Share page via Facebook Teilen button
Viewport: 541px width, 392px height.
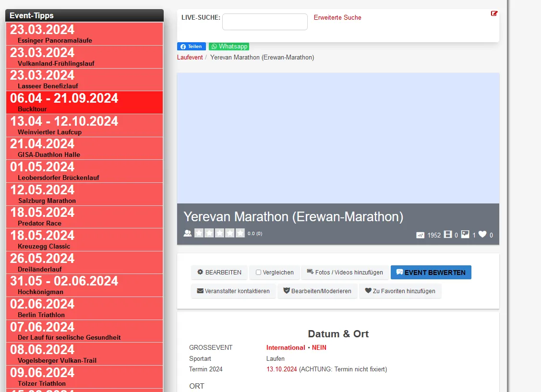[x=192, y=47]
